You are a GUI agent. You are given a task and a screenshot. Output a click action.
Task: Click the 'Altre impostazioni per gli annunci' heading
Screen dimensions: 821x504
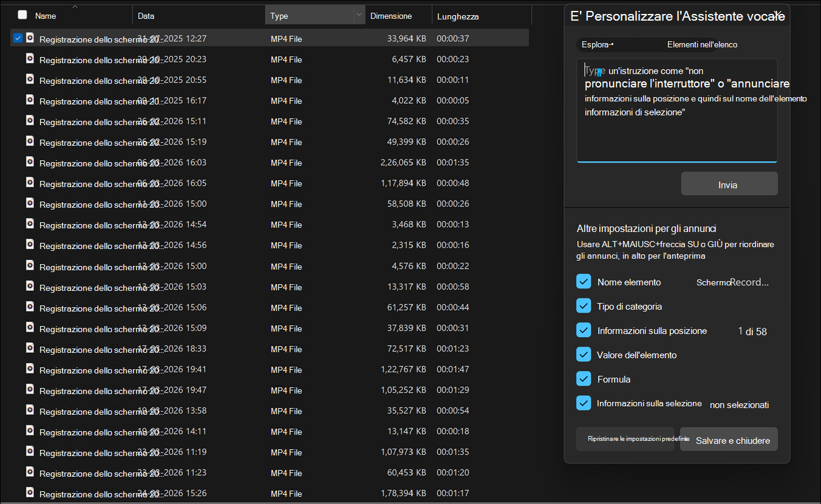coord(647,229)
